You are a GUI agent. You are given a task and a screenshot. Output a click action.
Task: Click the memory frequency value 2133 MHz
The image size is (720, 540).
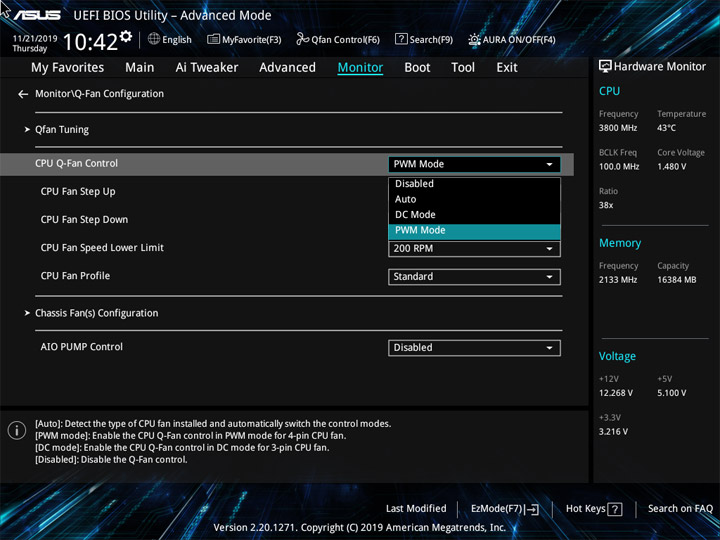pos(618,280)
